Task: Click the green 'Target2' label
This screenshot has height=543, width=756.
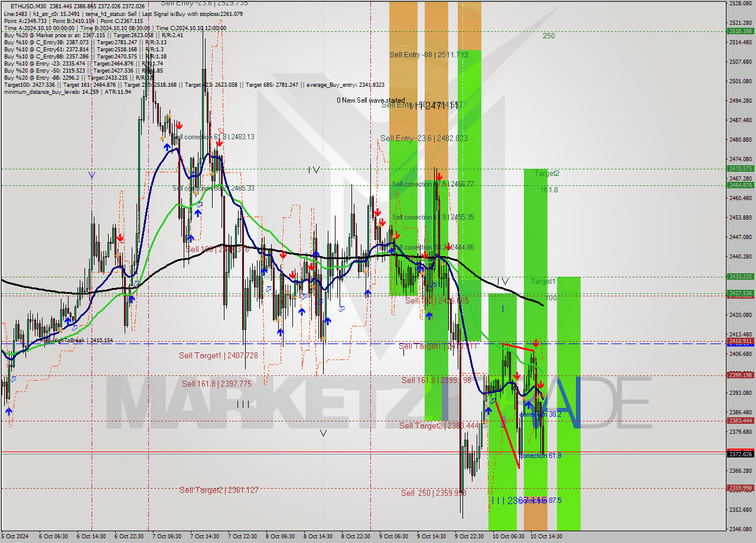Action: 547,174
